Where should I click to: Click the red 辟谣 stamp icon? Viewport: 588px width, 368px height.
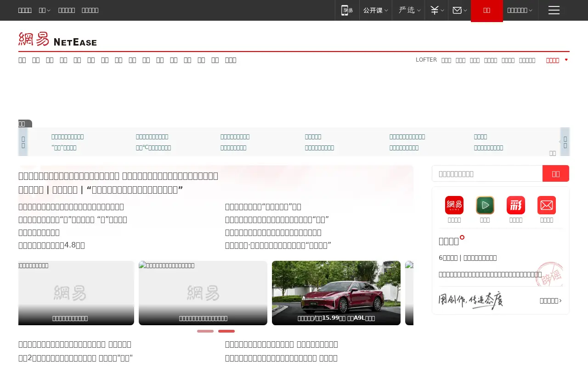coord(549,274)
